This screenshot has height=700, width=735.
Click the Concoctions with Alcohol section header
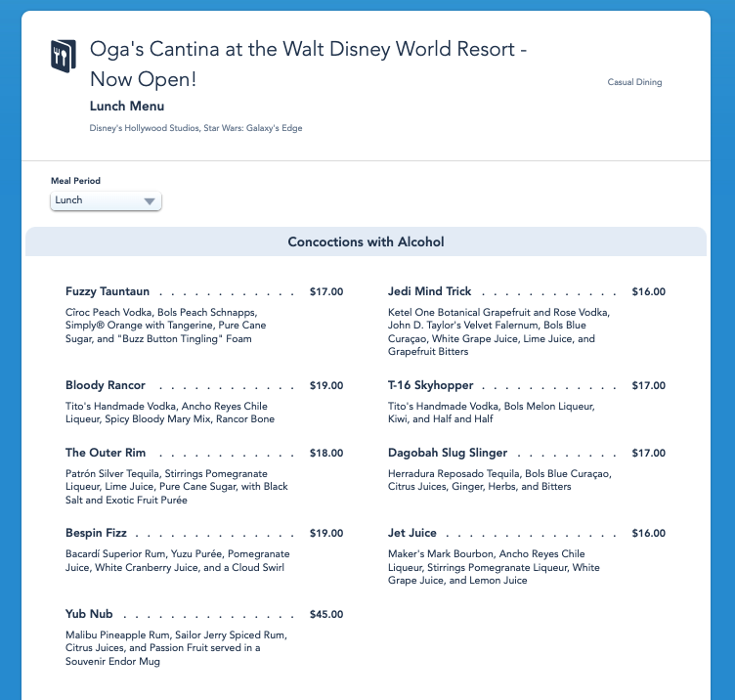pyautogui.click(x=366, y=241)
